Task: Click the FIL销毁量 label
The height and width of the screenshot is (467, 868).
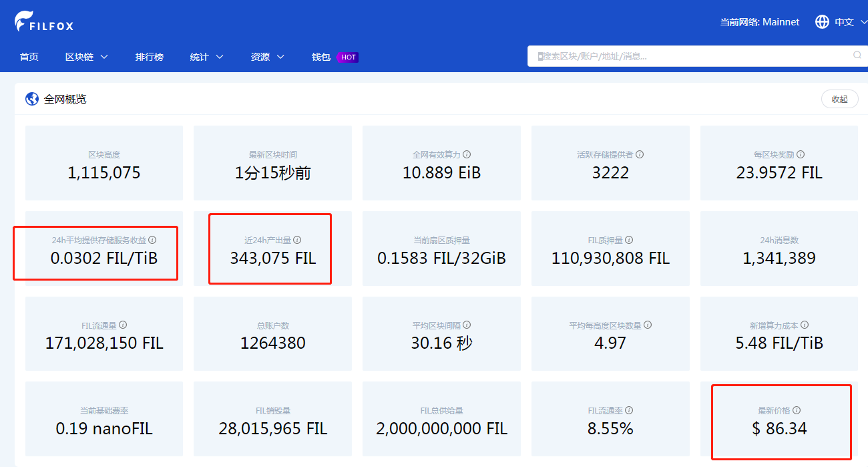Action: (x=272, y=411)
